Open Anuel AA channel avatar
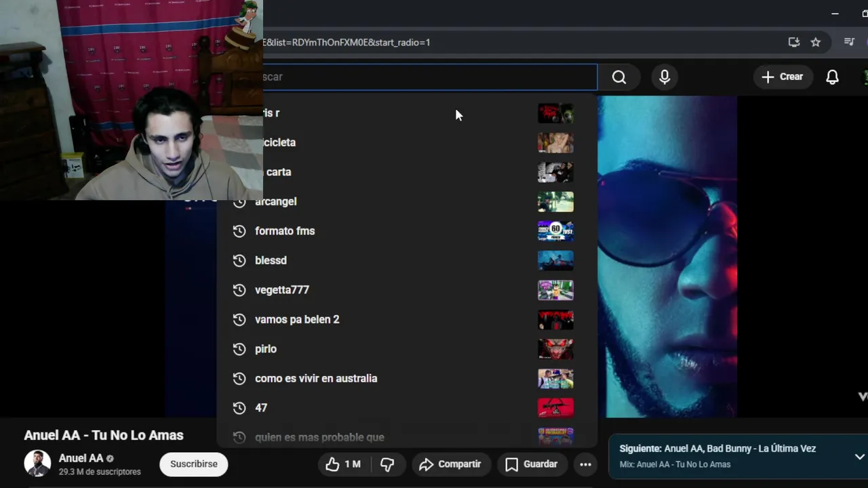Image resolution: width=868 pixels, height=488 pixels. pyautogui.click(x=37, y=464)
